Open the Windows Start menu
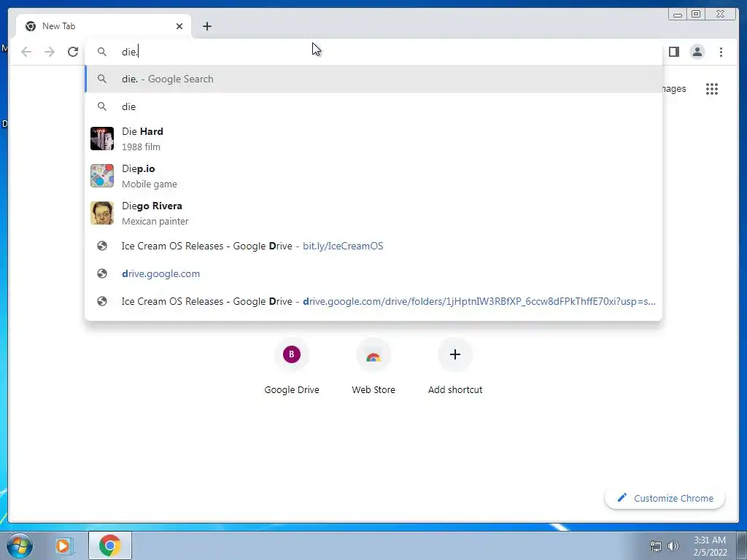The image size is (747, 560). (x=20, y=545)
